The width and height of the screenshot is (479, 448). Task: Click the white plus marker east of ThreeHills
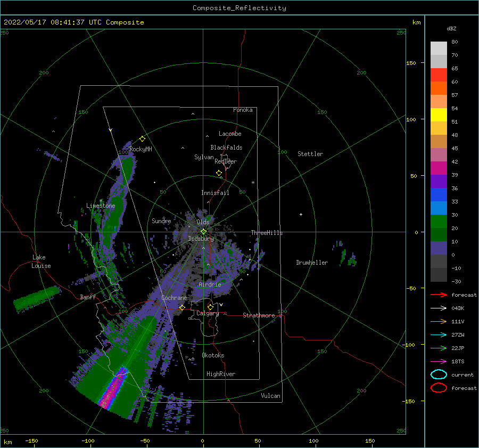[301, 214]
